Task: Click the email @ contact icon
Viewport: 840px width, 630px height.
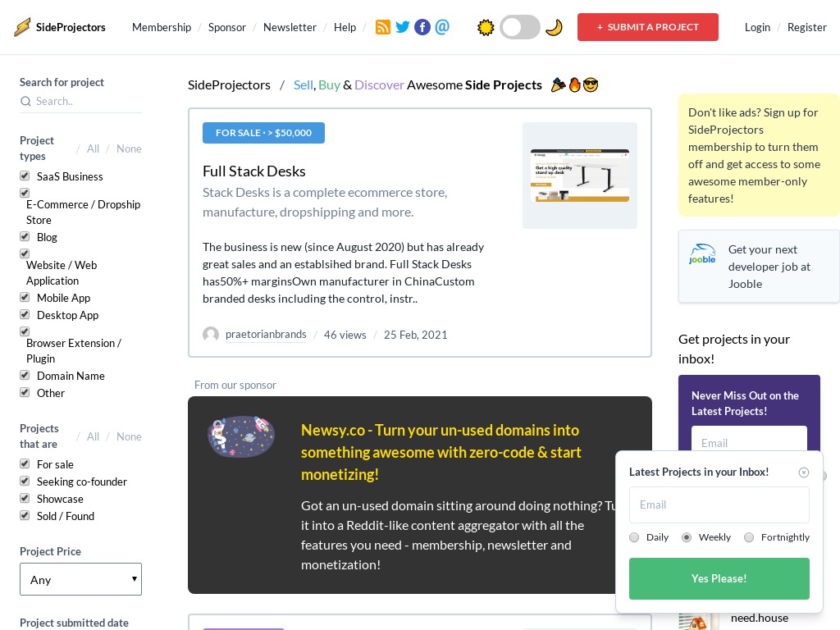Action: 442,27
